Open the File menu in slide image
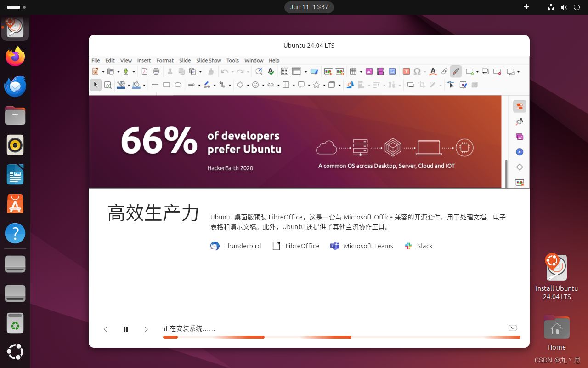This screenshot has height=368, width=588. [x=96, y=60]
